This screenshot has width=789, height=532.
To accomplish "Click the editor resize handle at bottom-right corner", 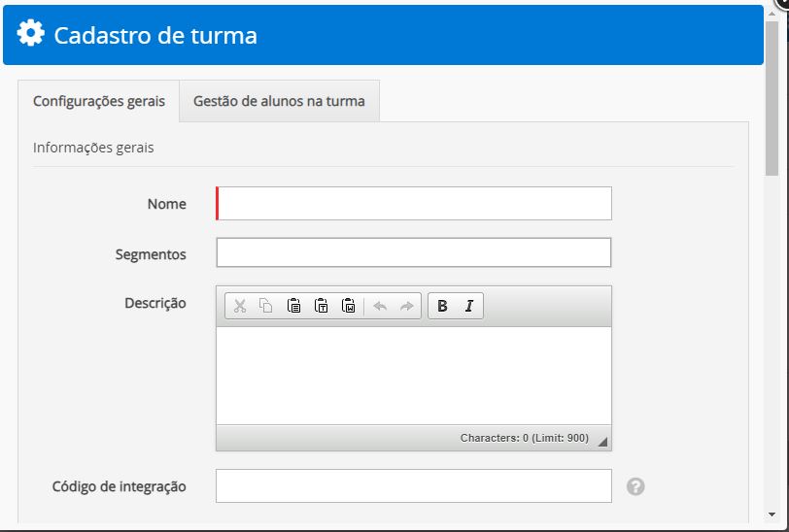I will [602, 442].
